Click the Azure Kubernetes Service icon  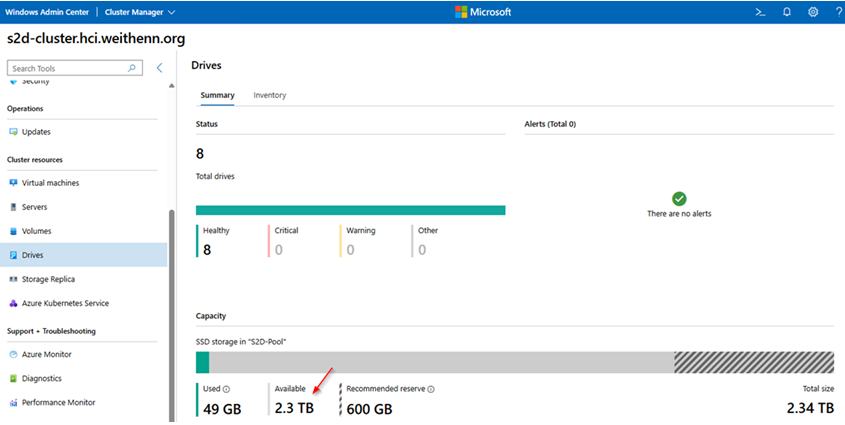[13, 303]
